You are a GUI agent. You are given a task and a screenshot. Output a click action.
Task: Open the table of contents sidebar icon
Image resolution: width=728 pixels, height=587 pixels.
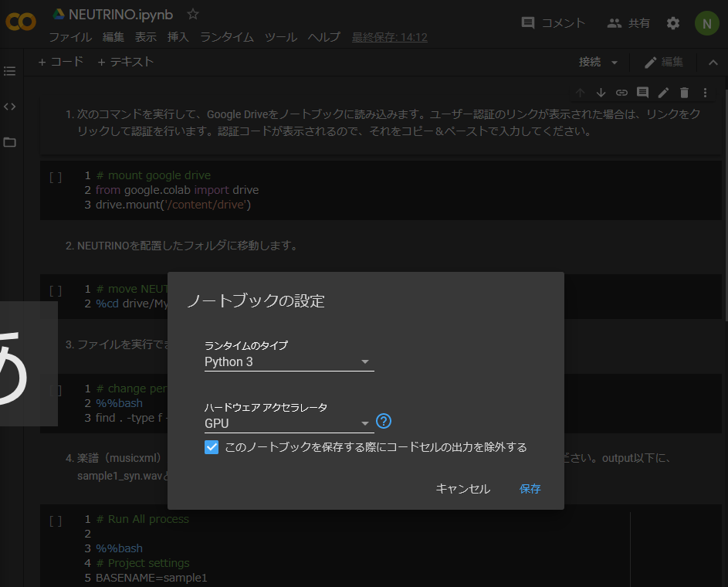(10, 71)
